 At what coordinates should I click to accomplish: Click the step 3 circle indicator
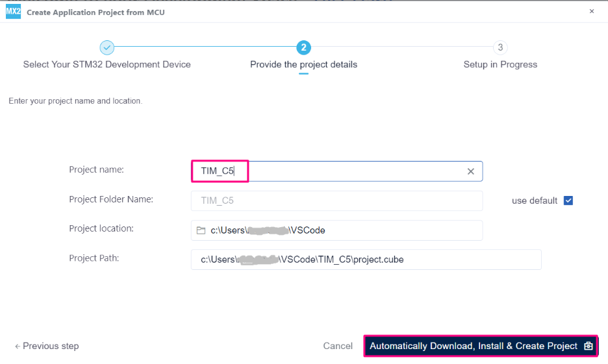coord(500,47)
